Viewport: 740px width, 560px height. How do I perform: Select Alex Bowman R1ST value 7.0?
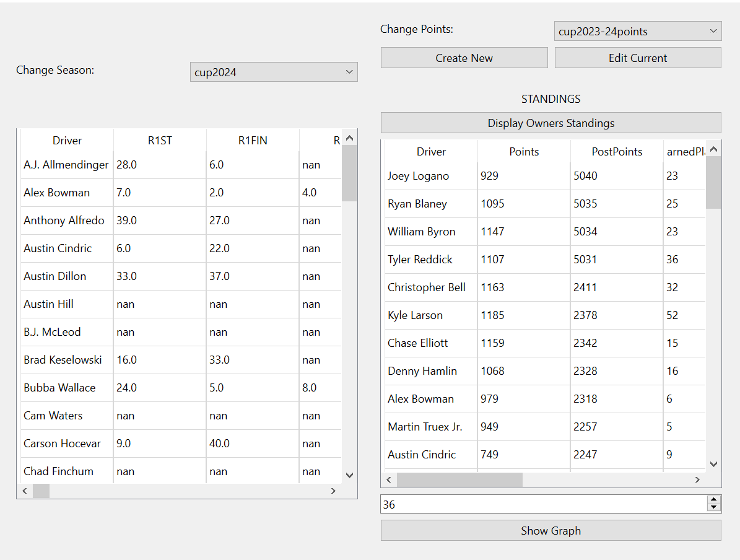tap(160, 193)
